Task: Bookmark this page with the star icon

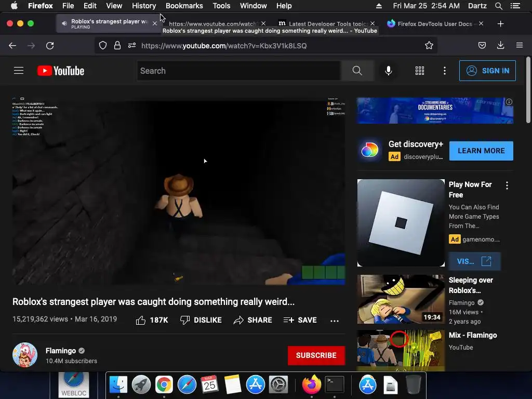Action: [x=429, y=46]
